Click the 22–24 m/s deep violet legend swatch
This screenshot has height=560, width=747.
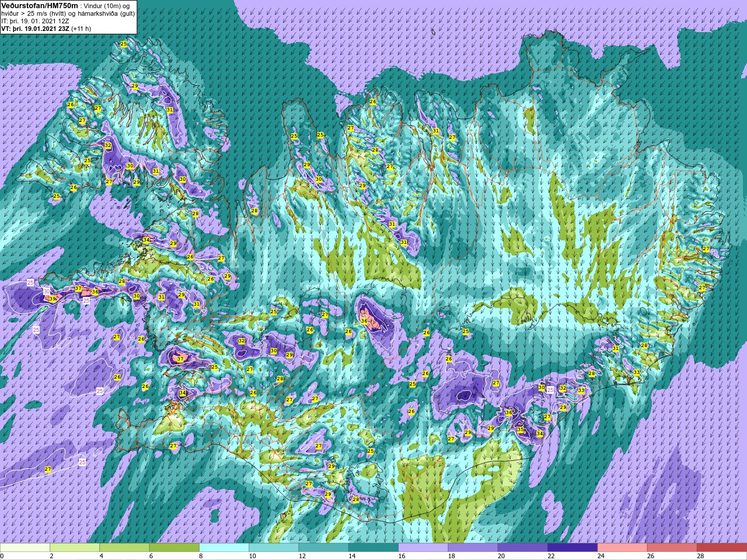[573, 548]
